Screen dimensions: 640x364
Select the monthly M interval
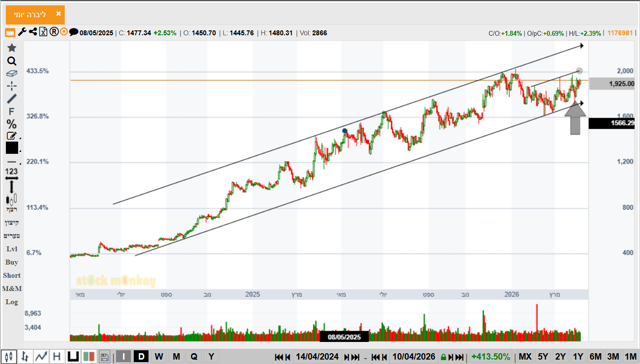pyautogui.click(x=176, y=356)
